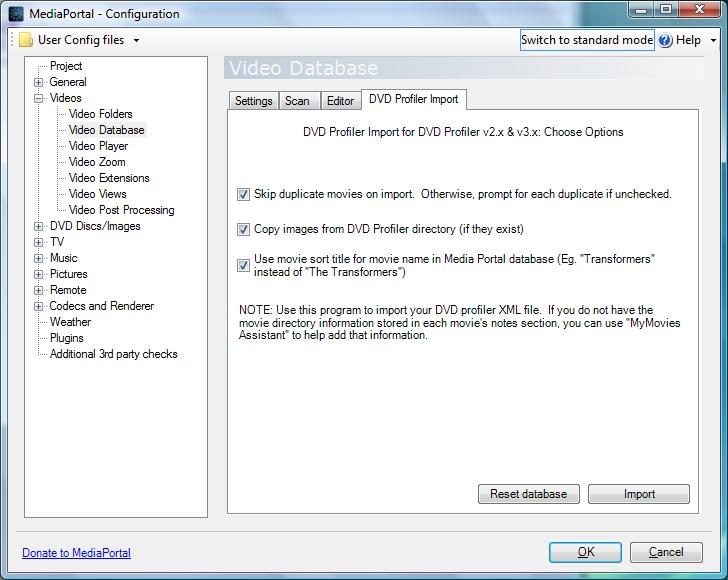The width and height of the screenshot is (728, 580).
Task: Select Video Player in the tree
Action: 98,146
